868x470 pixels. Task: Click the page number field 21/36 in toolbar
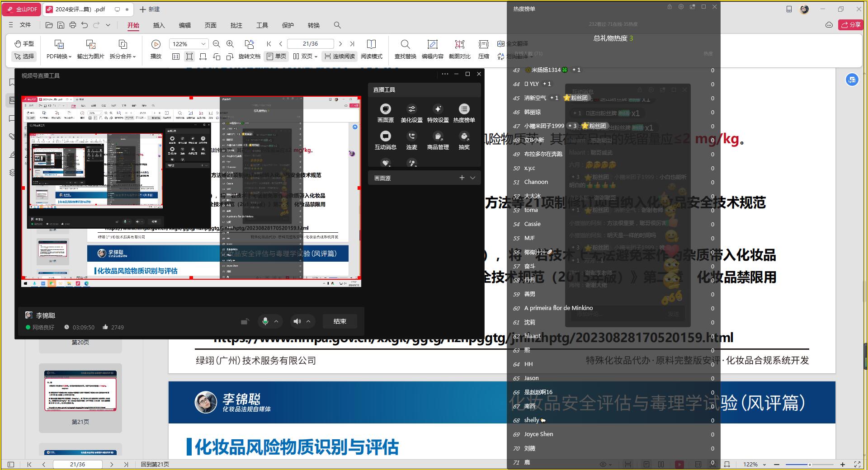click(310, 44)
